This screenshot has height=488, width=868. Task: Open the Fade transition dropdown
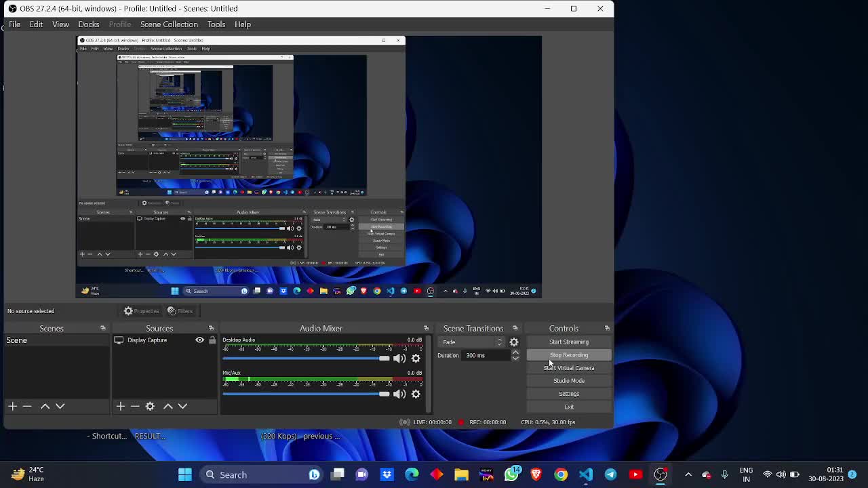click(x=471, y=342)
